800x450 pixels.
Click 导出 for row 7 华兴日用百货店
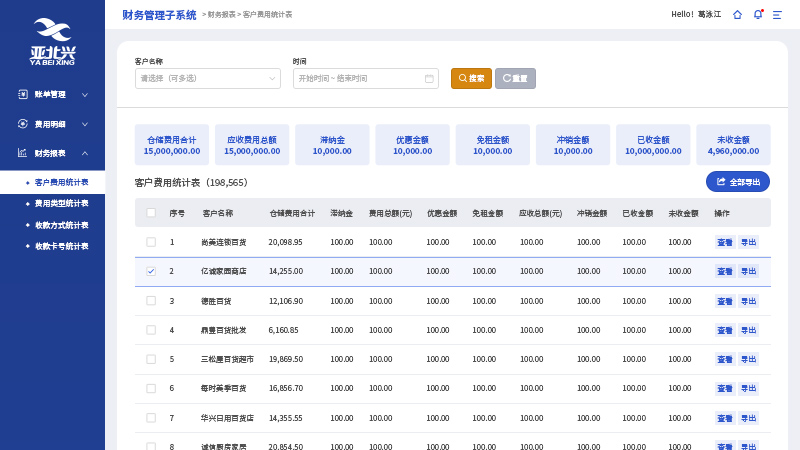[748, 418]
